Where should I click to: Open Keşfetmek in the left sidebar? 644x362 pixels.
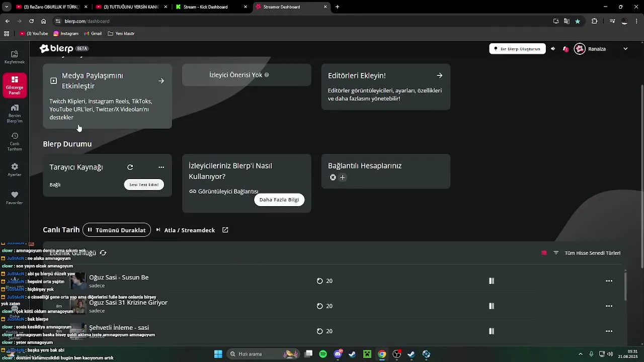[15, 57]
